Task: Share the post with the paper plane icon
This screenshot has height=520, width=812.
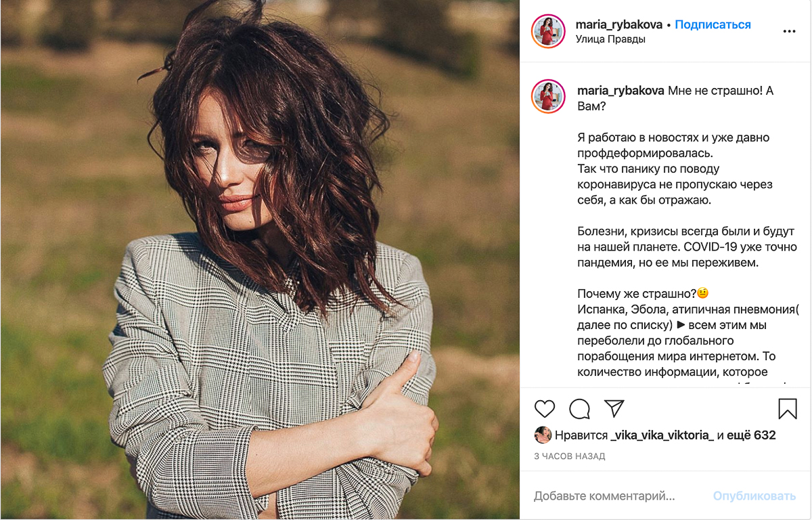Action: click(614, 408)
